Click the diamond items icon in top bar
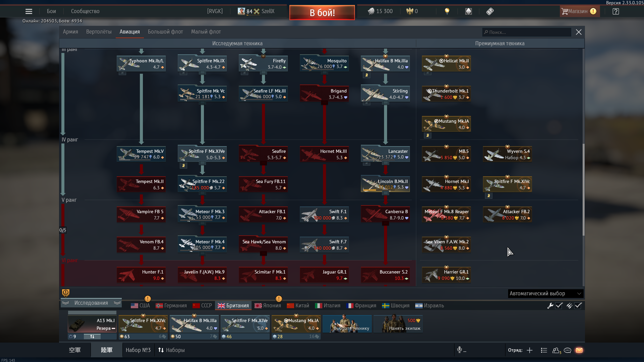This screenshot has height=362, width=644. point(469,11)
